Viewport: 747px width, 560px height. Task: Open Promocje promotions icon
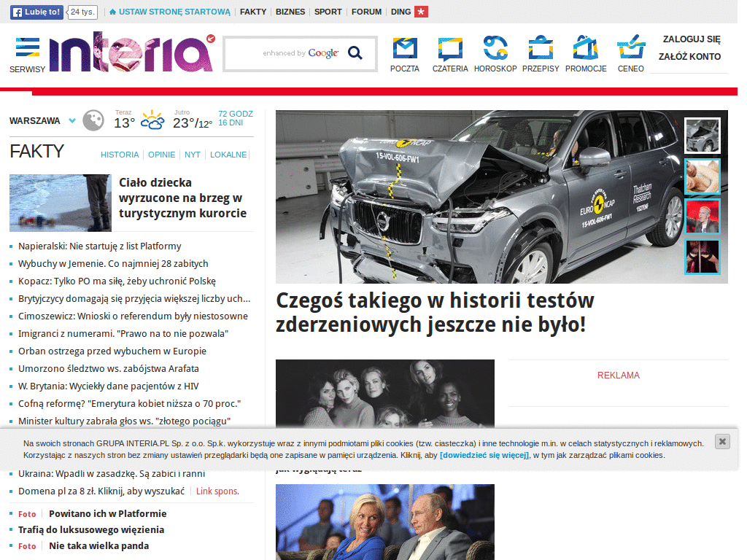pos(586,47)
